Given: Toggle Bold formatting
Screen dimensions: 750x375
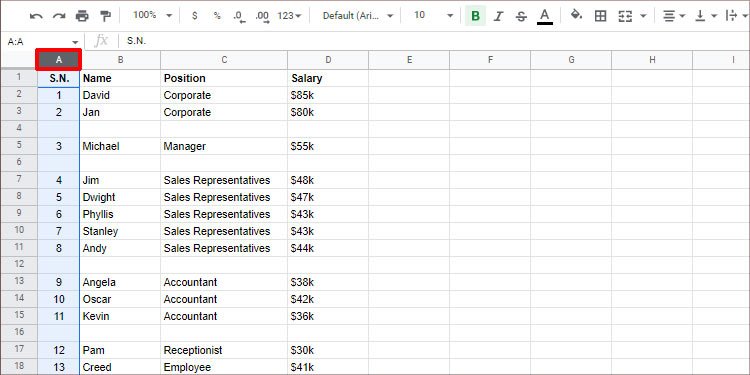Looking at the screenshot, I should (475, 16).
